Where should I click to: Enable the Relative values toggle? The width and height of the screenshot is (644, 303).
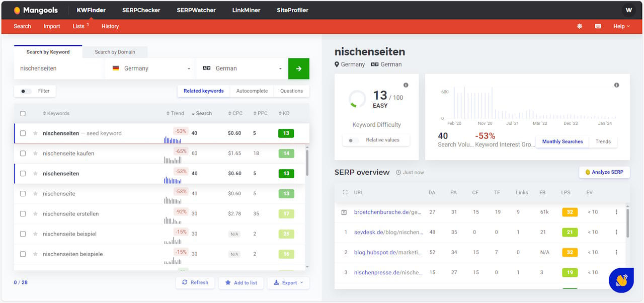coord(354,140)
